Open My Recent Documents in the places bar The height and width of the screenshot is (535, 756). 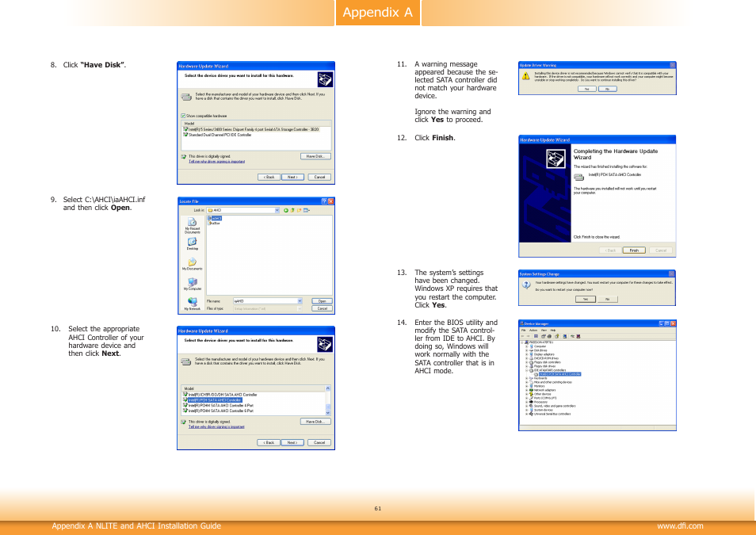[x=193, y=225]
